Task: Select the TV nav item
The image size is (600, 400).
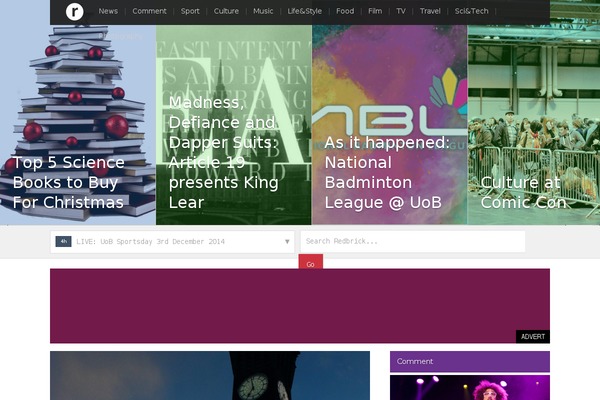Action: point(401,11)
